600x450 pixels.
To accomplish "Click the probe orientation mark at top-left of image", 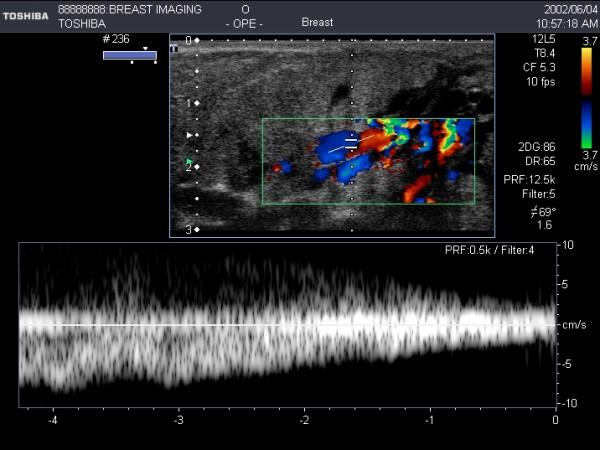I will tap(176, 46).
